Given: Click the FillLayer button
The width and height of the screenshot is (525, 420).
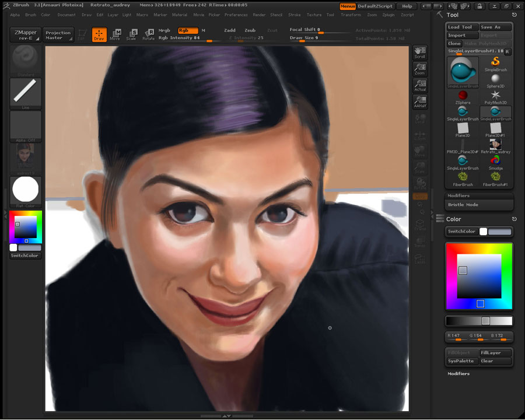Looking at the screenshot, I should 495,353.
